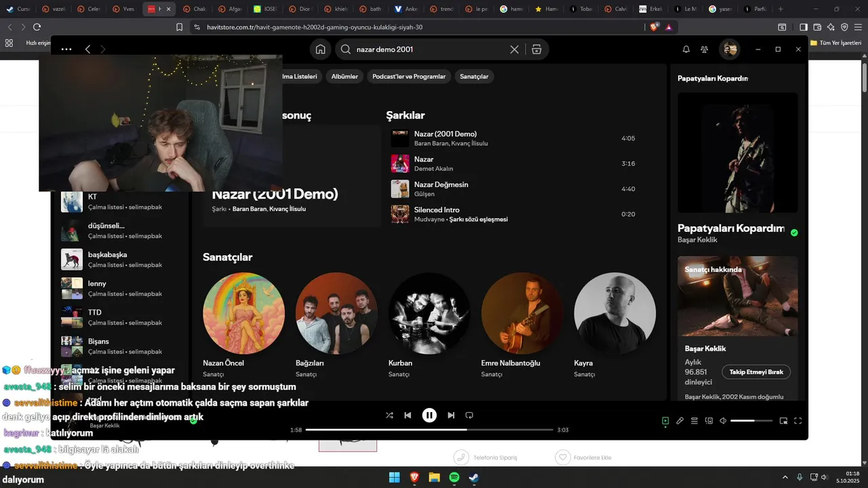Viewport: 868px width, 488px height.
Task: Toggle shuffle playback
Action: tap(389, 415)
